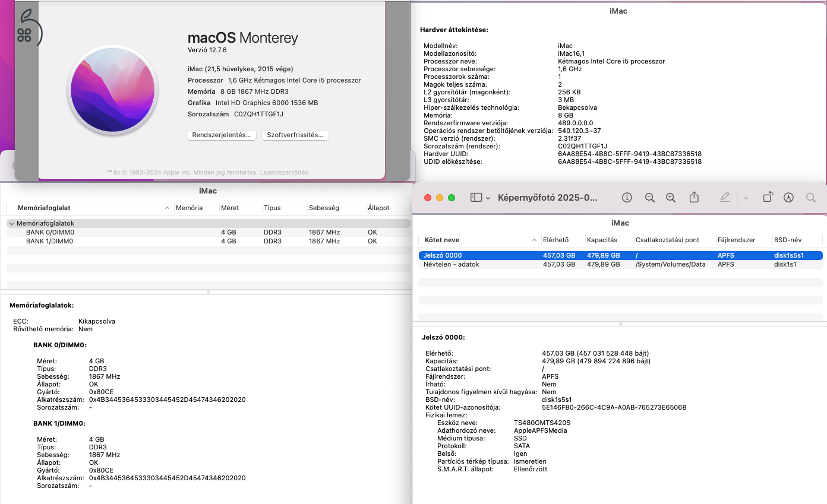Viewport: 827px width, 504px height.
Task: Click the Memória column header
Action: coord(190,208)
